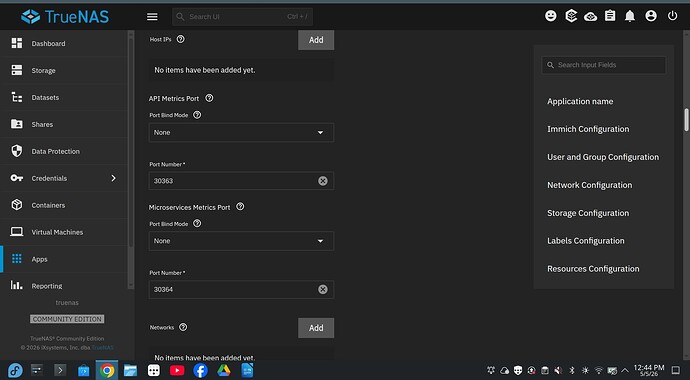Click the COMMUNITY EDITION badge

coord(67,319)
